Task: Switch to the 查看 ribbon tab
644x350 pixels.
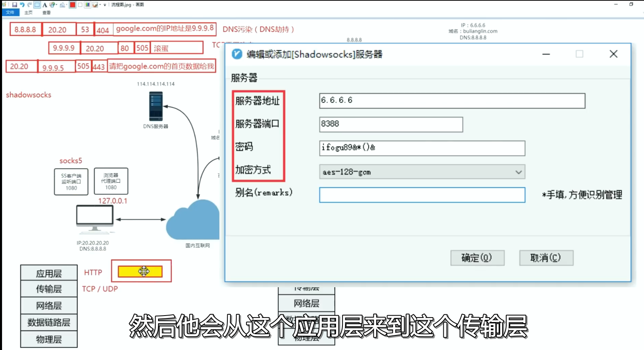Action: click(47, 13)
